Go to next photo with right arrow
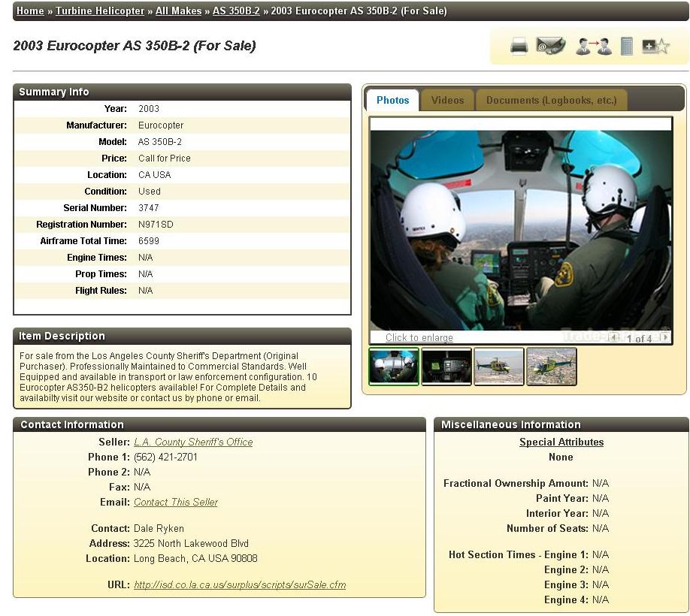The height and width of the screenshot is (616, 690). click(x=664, y=338)
